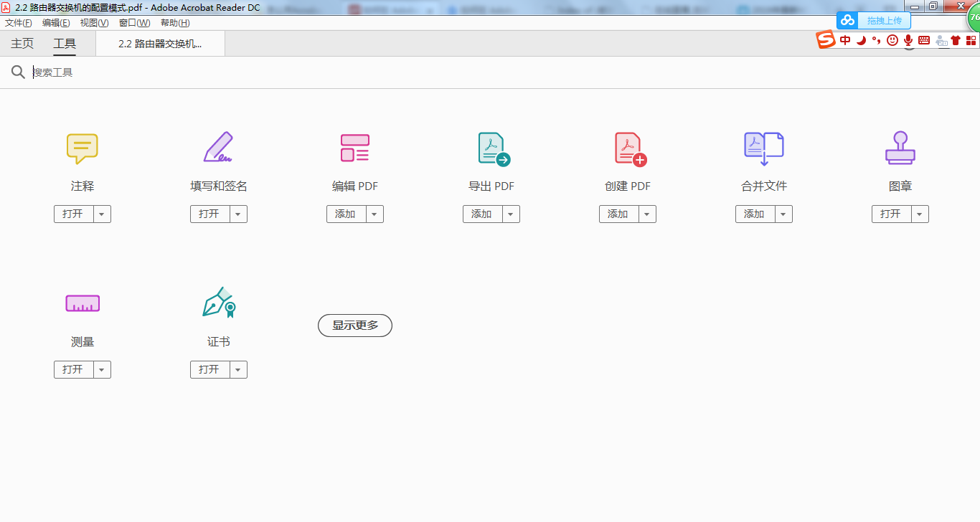Expand the 图章 打开 dropdown arrow
This screenshot has width=980, height=522.
pyautogui.click(x=920, y=214)
